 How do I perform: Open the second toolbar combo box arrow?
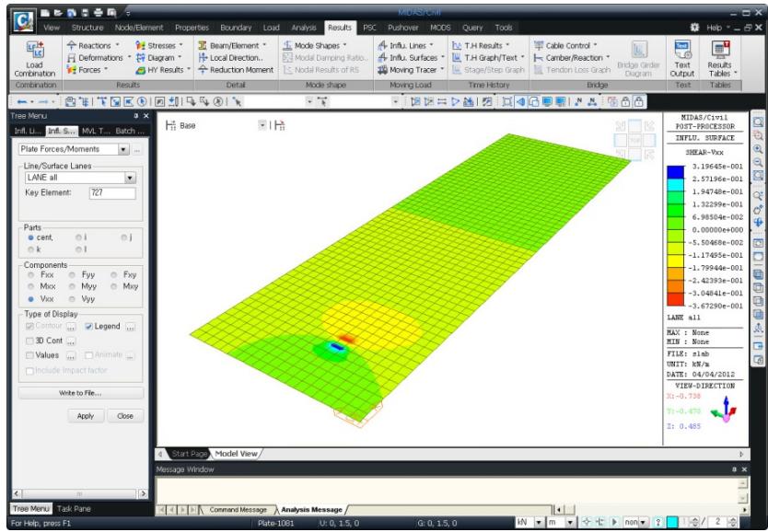point(395,102)
